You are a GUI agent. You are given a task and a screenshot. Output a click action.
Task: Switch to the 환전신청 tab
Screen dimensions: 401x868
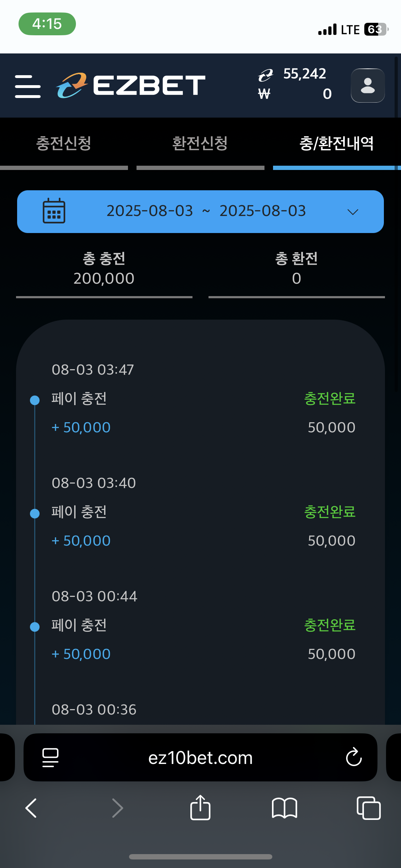click(x=200, y=144)
